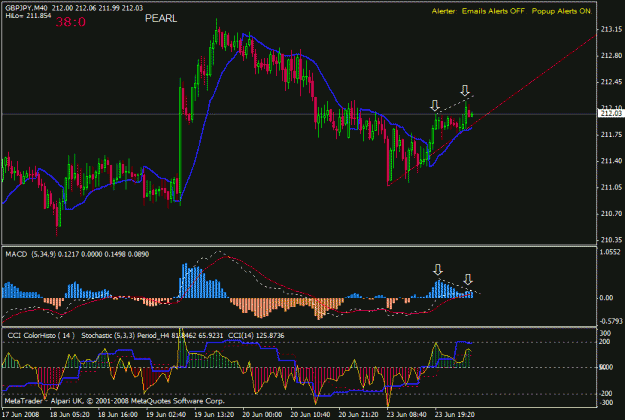Viewport: 625px width, 420px height.
Task: Click the 18 Jun 05:20 time axis label
Action: (69, 414)
